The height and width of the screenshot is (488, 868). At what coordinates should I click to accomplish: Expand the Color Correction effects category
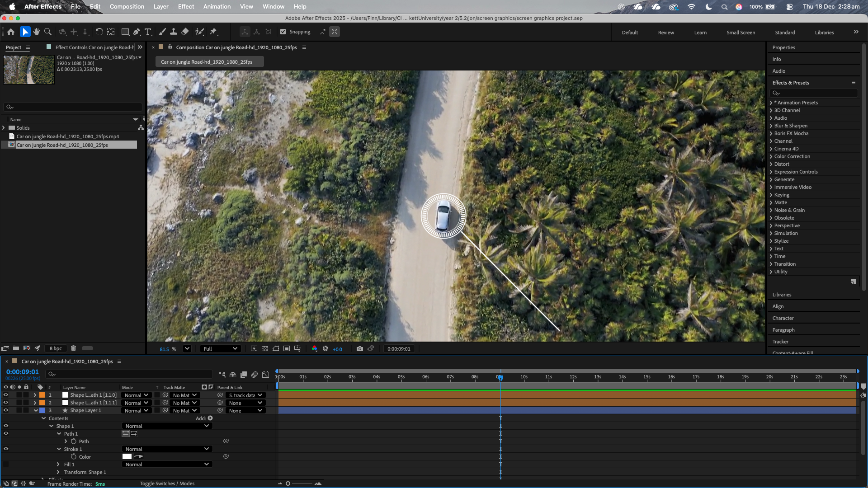771,156
